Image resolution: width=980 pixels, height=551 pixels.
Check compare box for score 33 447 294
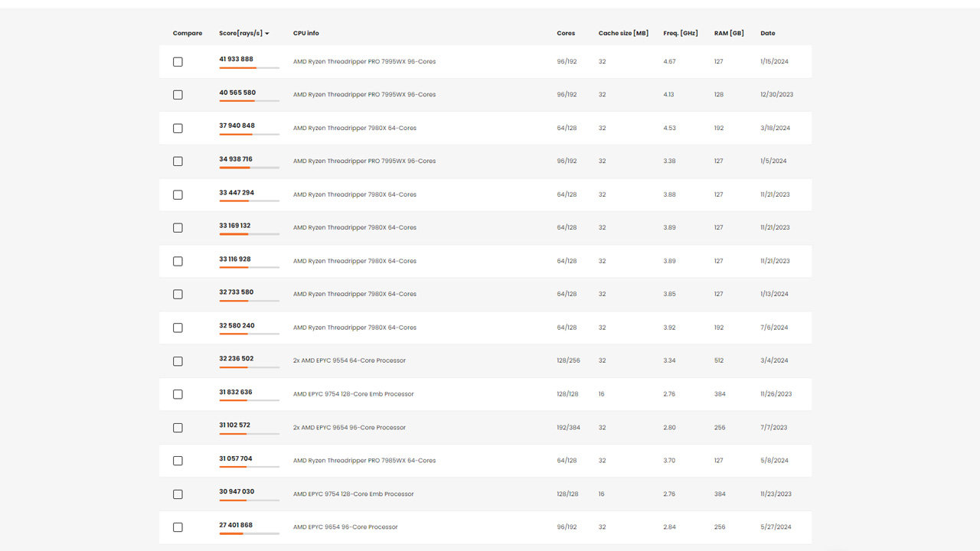pos(178,195)
